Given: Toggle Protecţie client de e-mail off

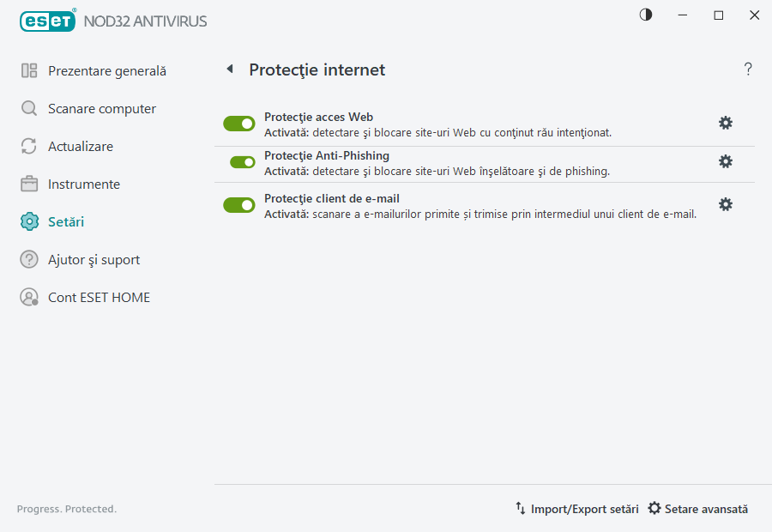Looking at the screenshot, I should click(238, 204).
